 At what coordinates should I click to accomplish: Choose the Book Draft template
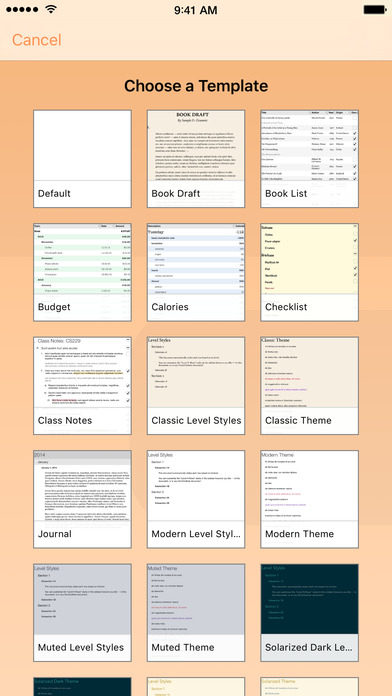[x=196, y=159]
